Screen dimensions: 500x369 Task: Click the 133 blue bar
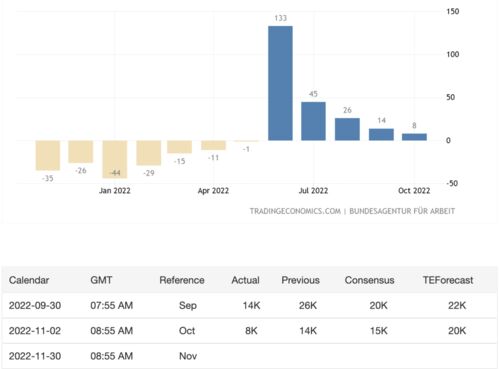click(x=280, y=83)
